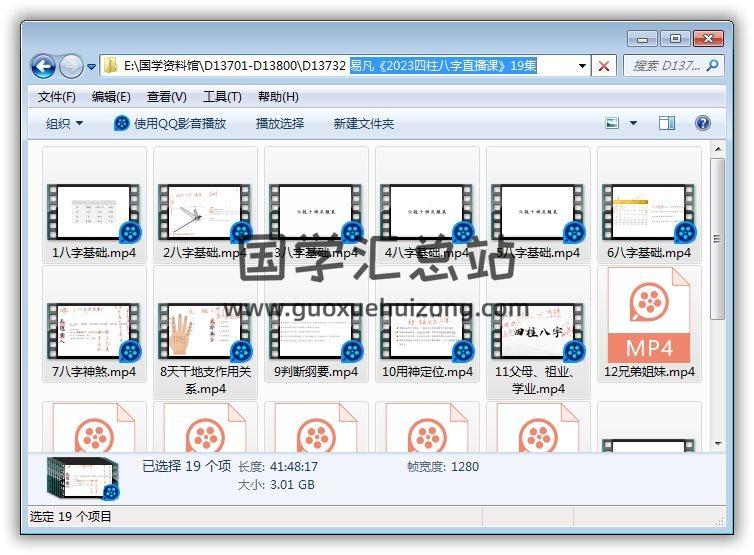Click 使用QQ影音播放 button
This screenshot has height=555, width=754.
pos(170,123)
